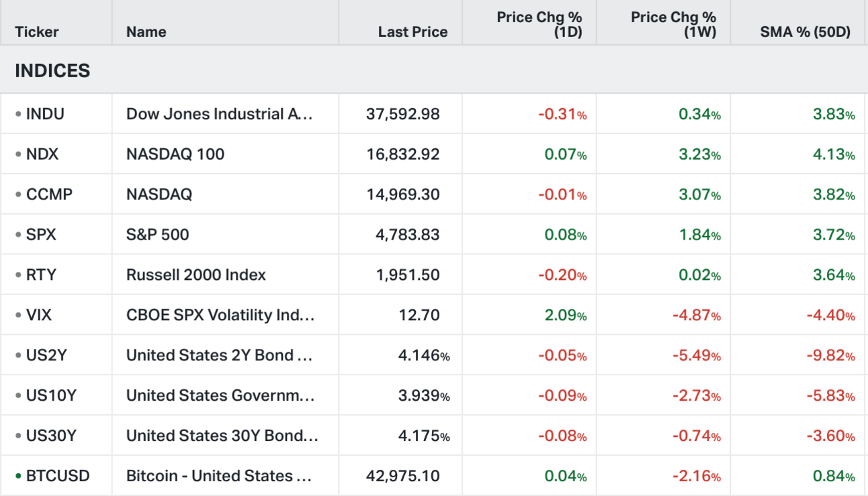Click BTCUSD daily change 0.04%
The width and height of the screenshot is (868, 496).
[566, 477]
